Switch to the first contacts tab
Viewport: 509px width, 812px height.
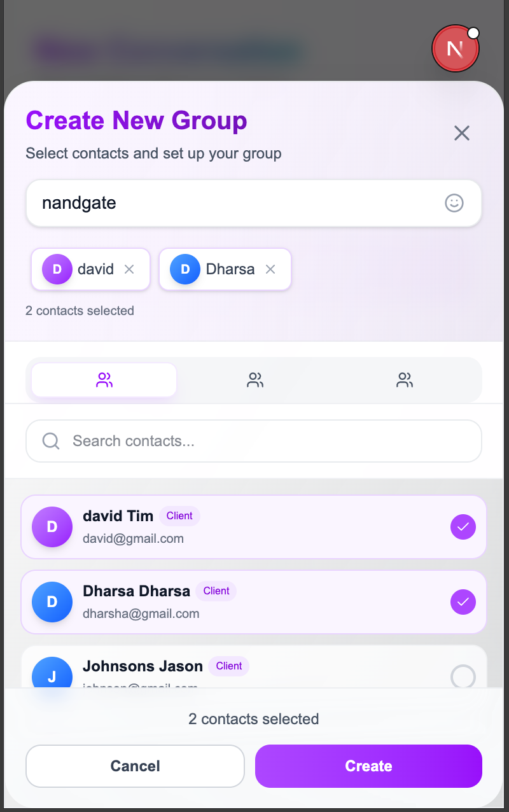pyautogui.click(x=104, y=381)
